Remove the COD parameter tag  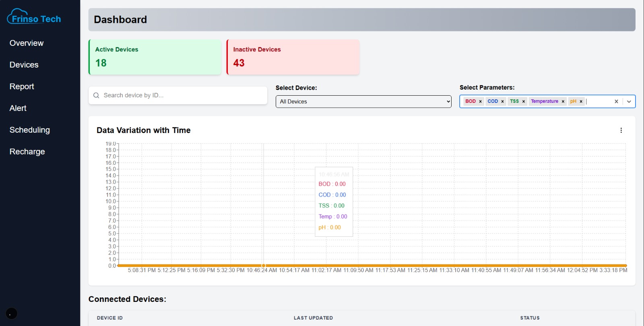click(502, 102)
